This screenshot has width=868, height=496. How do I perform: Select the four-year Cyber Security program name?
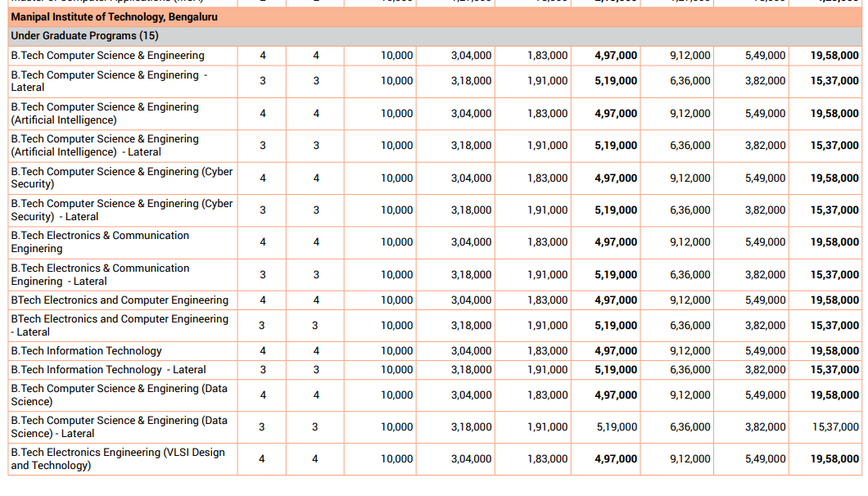(122, 178)
